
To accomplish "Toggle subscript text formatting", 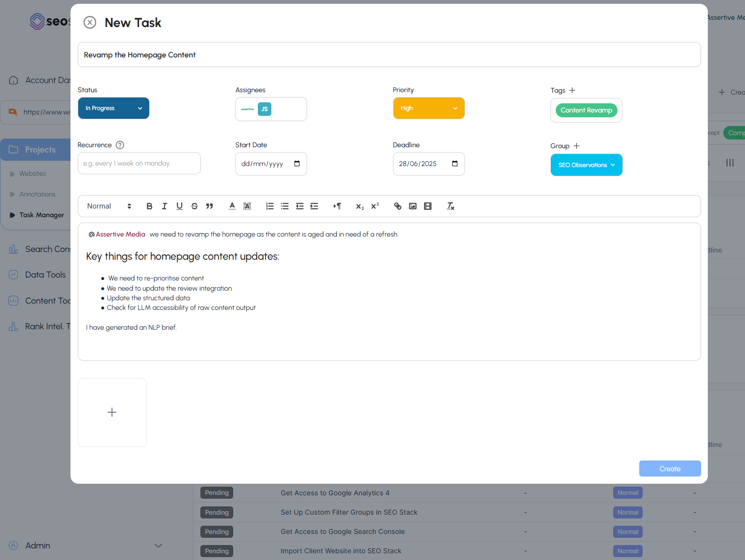I will pyautogui.click(x=360, y=206).
